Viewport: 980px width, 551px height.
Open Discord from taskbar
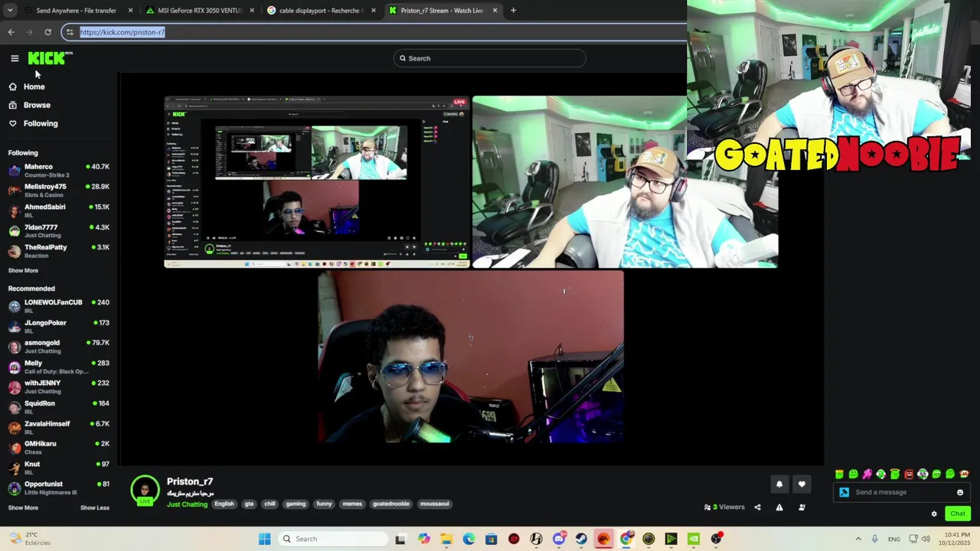coord(559,539)
